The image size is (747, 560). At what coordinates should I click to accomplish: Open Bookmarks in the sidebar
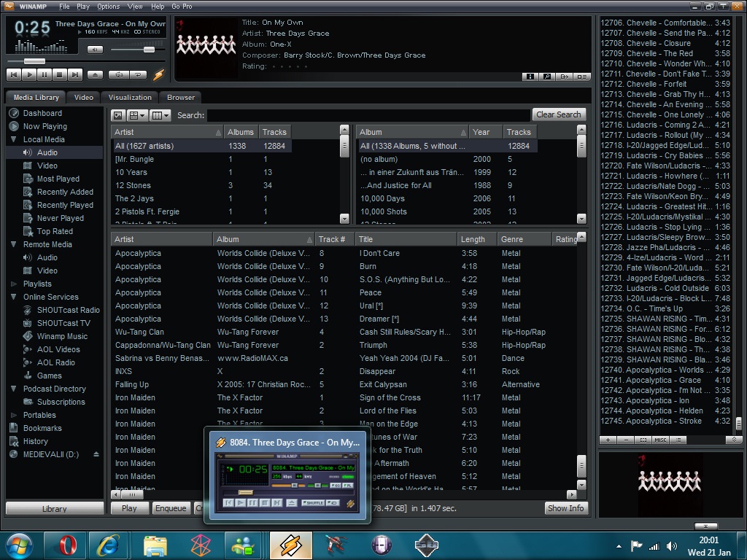pos(42,428)
